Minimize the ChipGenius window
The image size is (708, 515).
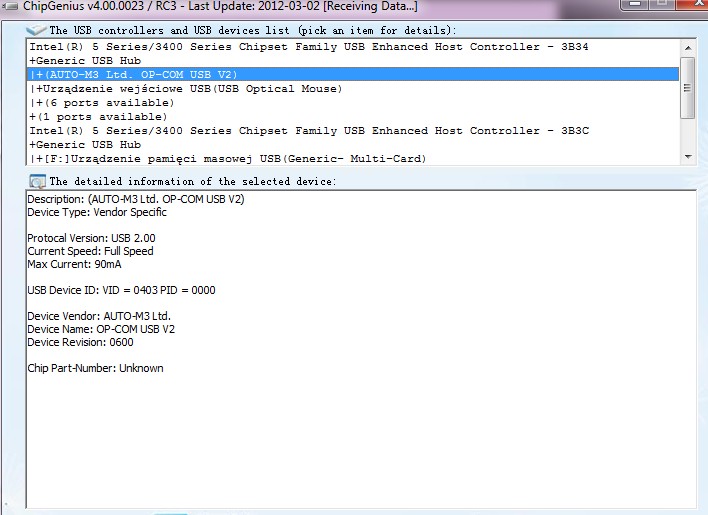[x=634, y=5]
